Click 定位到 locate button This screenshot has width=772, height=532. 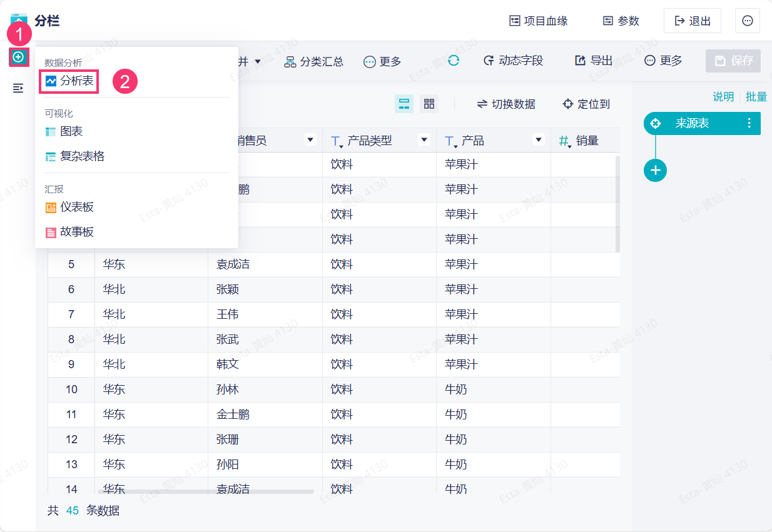point(586,104)
